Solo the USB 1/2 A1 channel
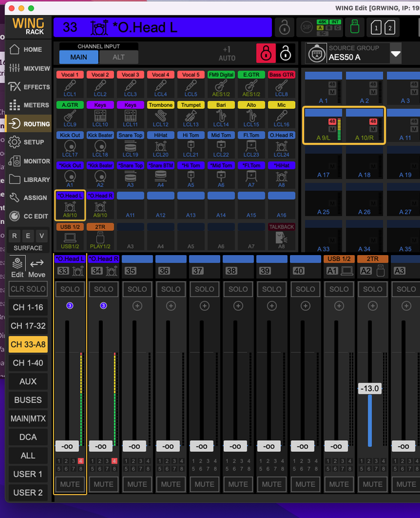The image size is (420, 518). click(x=338, y=289)
